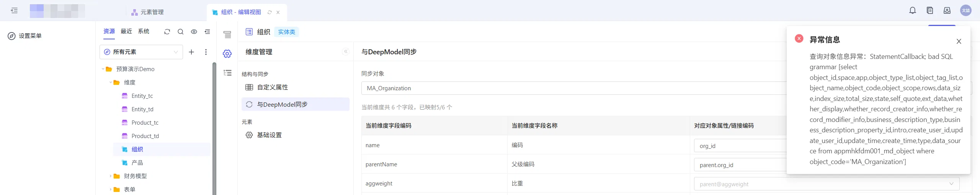Open the stacked list view icon
This screenshot has width=980, height=195.
point(227,35)
